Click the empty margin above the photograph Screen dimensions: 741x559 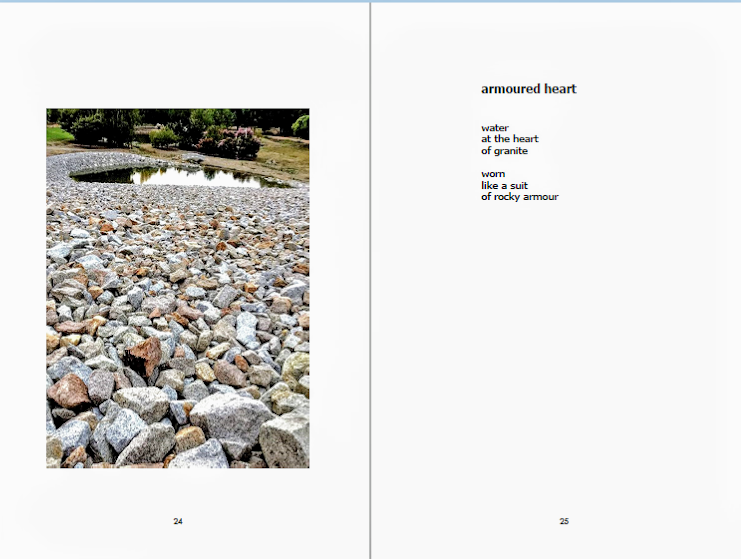(x=177, y=60)
